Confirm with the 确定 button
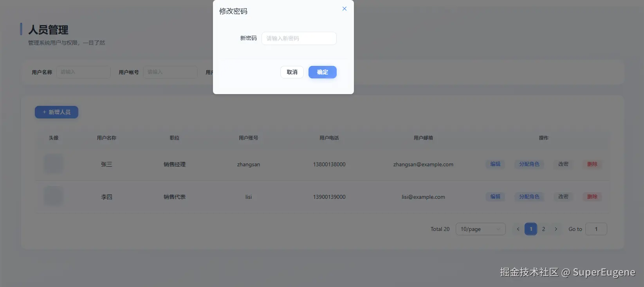 (323, 72)
